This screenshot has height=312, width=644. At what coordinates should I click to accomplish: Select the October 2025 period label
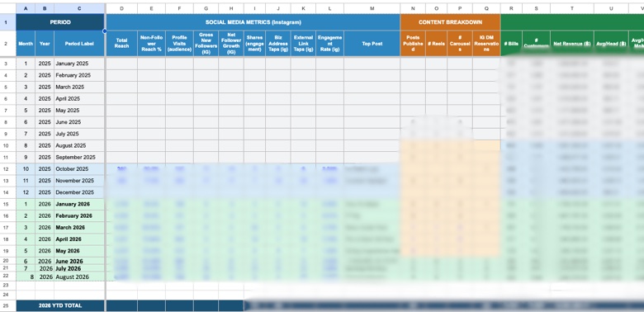(x=79, y=169)
